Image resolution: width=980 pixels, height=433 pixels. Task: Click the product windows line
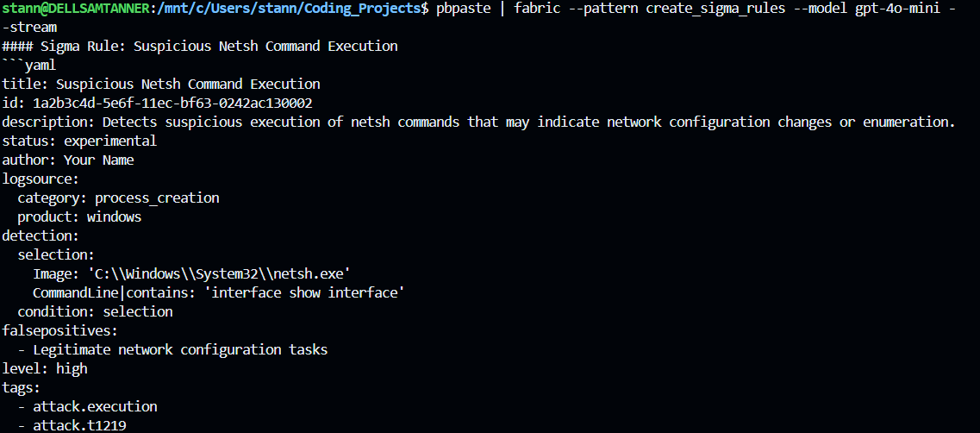click(x=79, y=216)
